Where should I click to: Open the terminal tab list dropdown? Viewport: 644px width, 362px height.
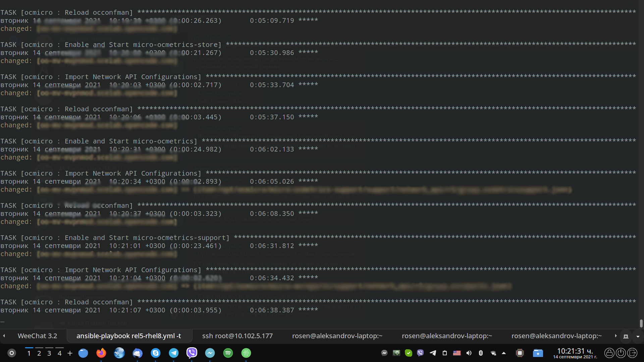[x=638, y=336]
